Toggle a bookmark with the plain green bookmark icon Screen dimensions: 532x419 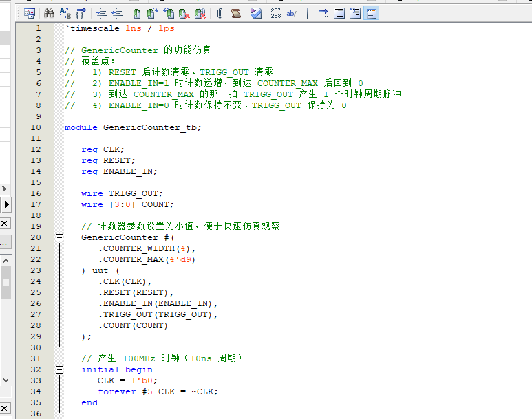pos(137,14)
